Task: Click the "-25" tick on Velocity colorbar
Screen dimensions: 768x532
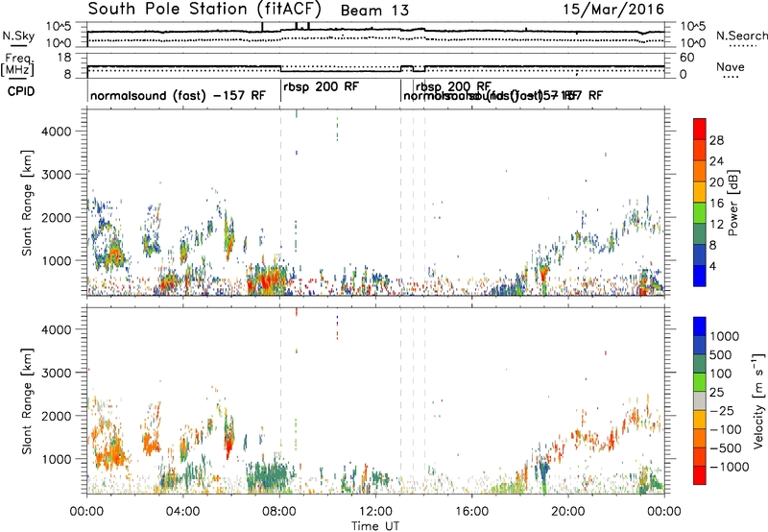Action: point(722,410)
